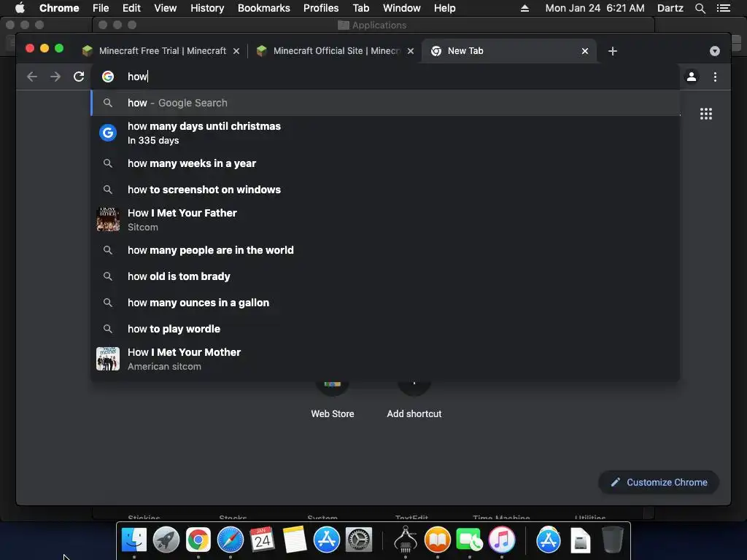Open Launchpad from the Dock
Screen dimensions: 747x560
pos(166,540)
